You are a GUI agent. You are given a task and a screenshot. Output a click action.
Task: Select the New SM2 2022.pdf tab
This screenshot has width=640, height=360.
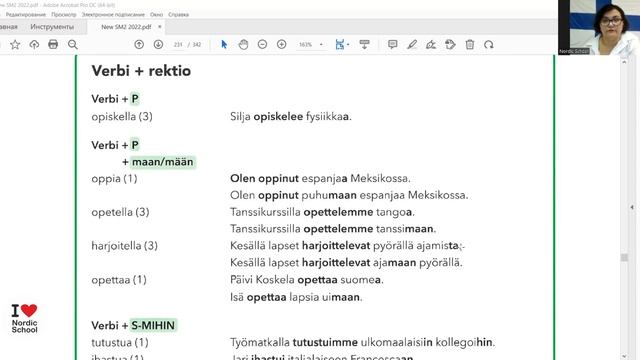coord(126,27)
